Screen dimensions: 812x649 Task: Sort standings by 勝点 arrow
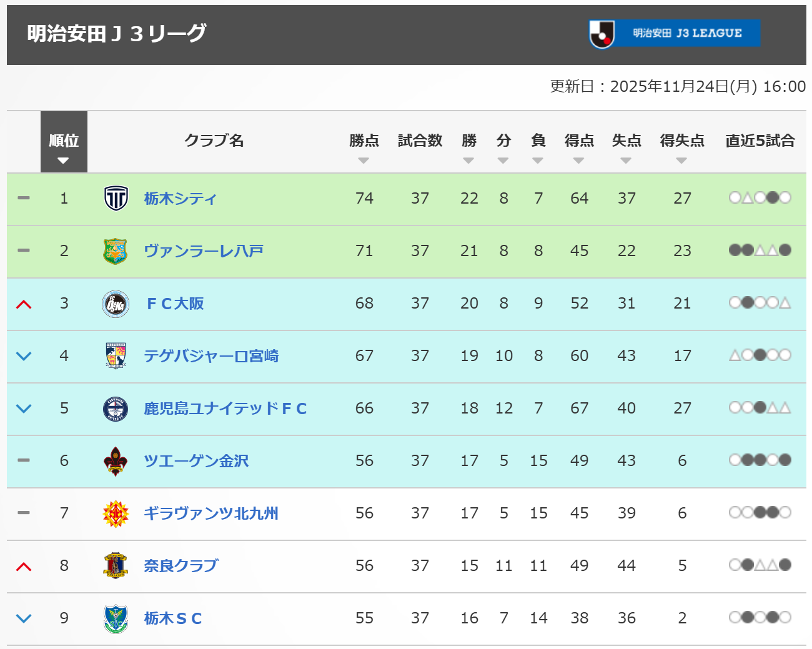pos(364,161)
